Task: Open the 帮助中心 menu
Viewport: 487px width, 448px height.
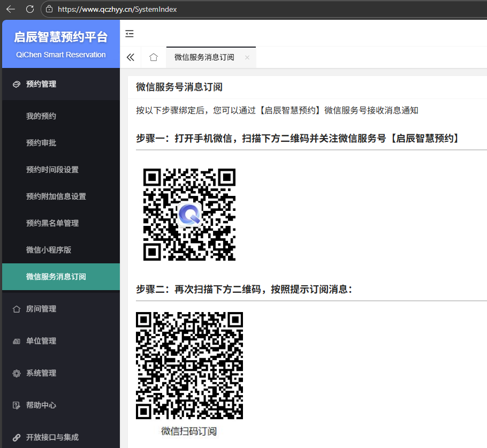Action: [x=41, y=405]
